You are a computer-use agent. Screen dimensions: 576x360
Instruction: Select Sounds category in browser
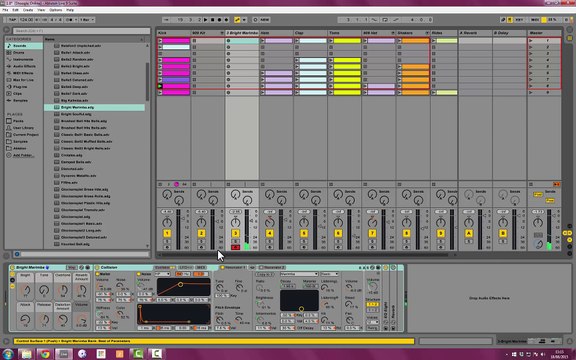click(x=24, y=46)
